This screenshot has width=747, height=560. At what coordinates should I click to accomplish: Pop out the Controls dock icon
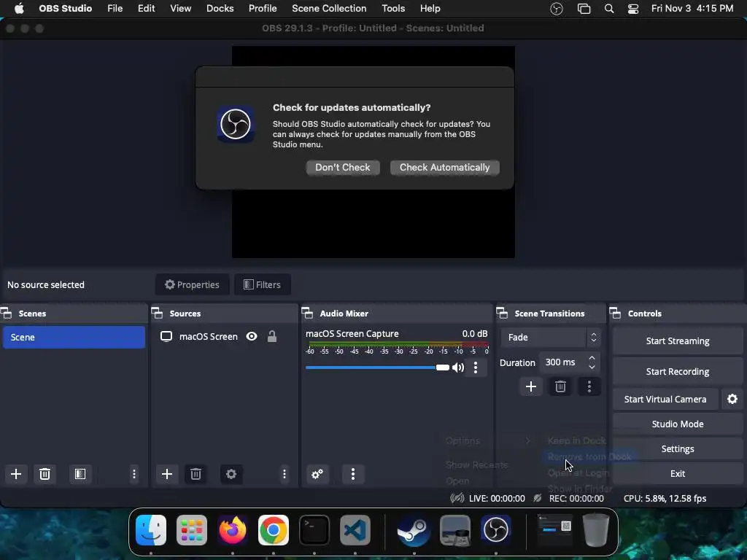616,314
